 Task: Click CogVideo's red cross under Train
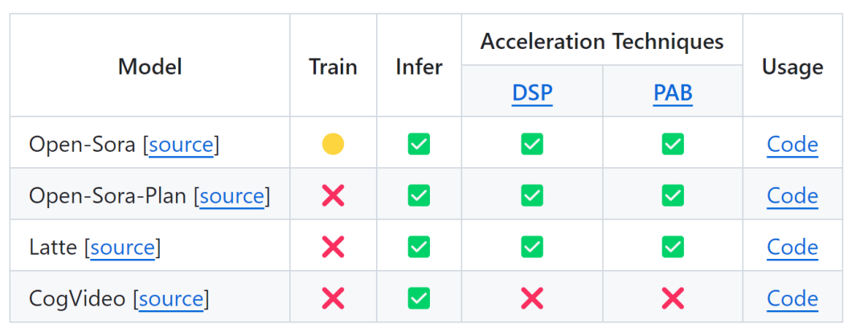pyautogui.click(x=333, y=298)
